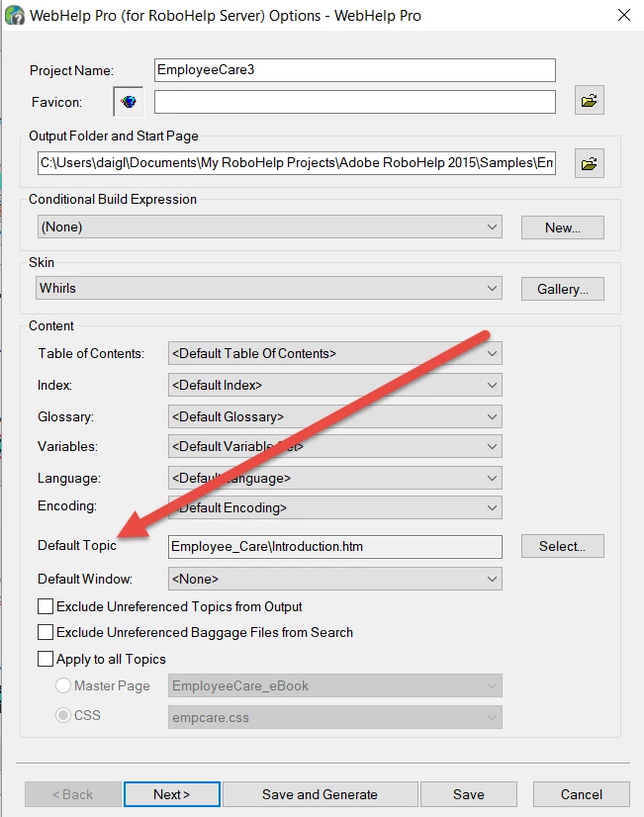This screenshot has width=644, height=817.
Task: Click the RoboHelp title bar icon
Action: pos(15,15)
